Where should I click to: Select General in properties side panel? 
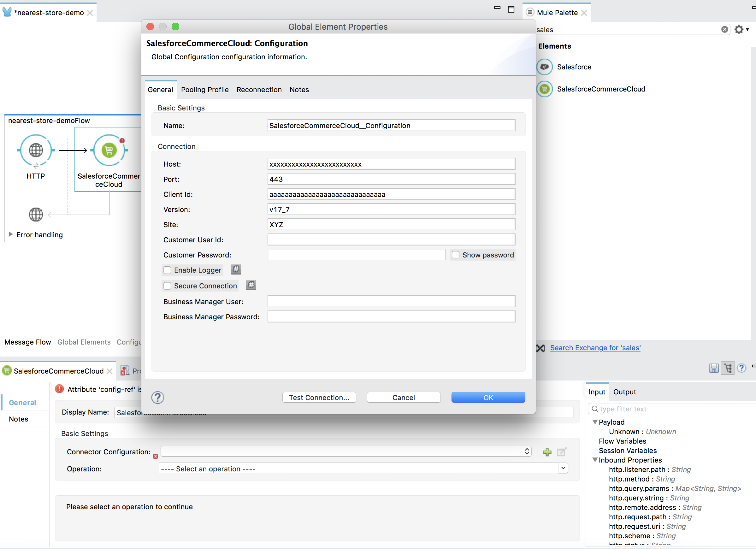click(x=22, y=403)
